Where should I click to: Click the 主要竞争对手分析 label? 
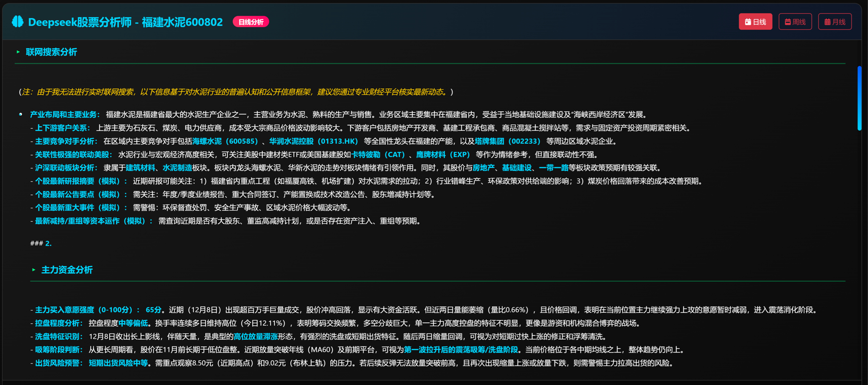[x=66, y=141]
